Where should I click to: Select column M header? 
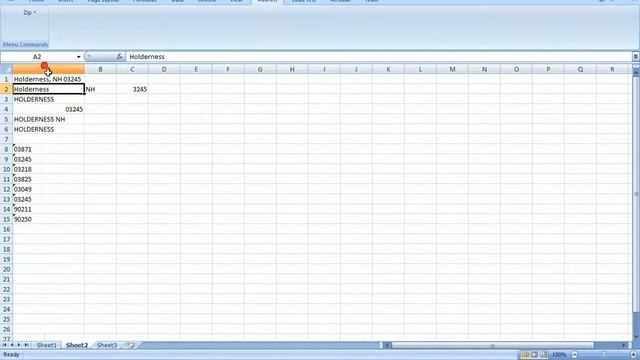[x=452, y=69]
